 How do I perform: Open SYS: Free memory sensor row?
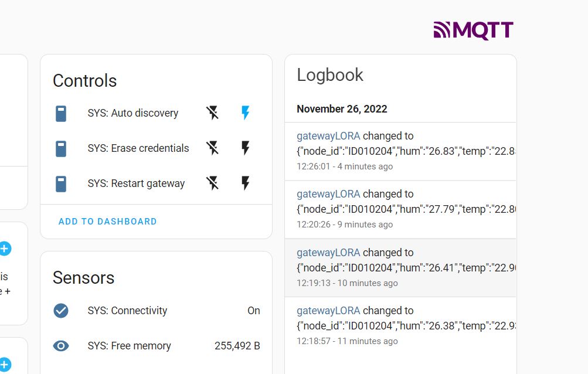(x=130, y=346)
